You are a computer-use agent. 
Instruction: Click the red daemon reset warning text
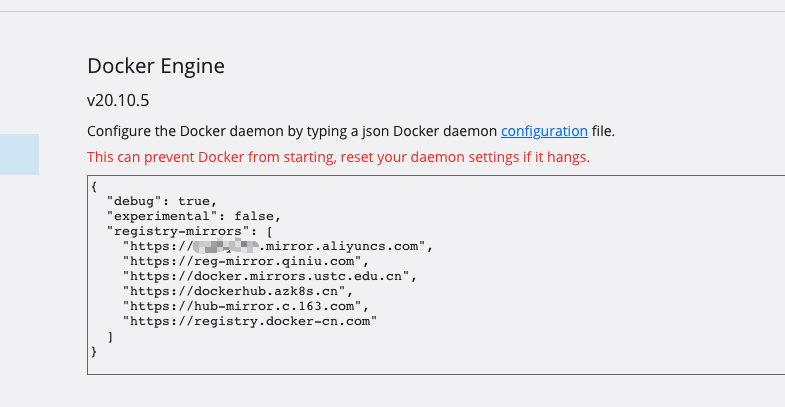(x=338, y=157)
